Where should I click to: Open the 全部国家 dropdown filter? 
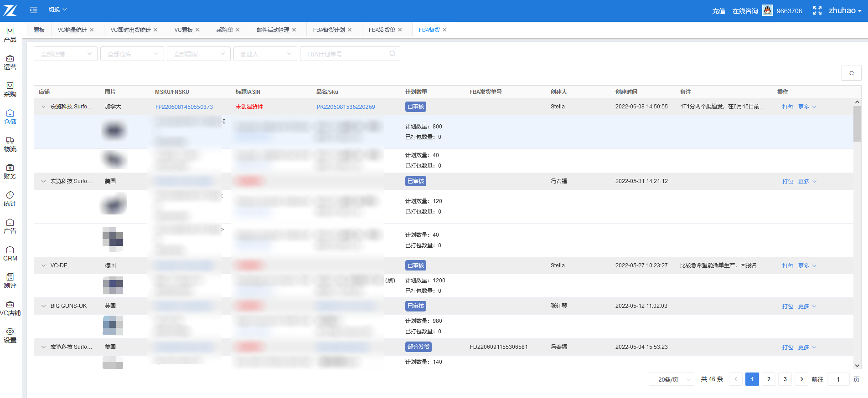198,54
